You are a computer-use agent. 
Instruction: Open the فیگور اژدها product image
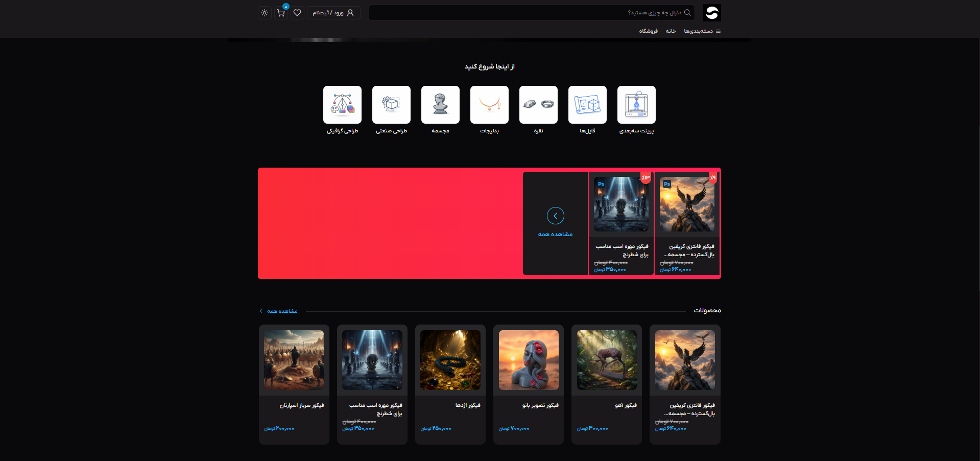(x=450, y=360)
